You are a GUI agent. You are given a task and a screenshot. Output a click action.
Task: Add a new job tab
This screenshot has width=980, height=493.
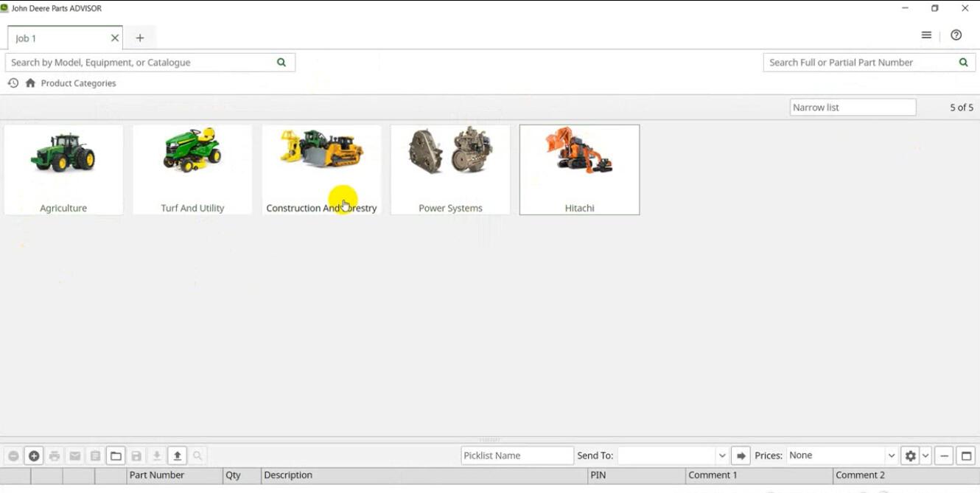[x=140, y=38]
